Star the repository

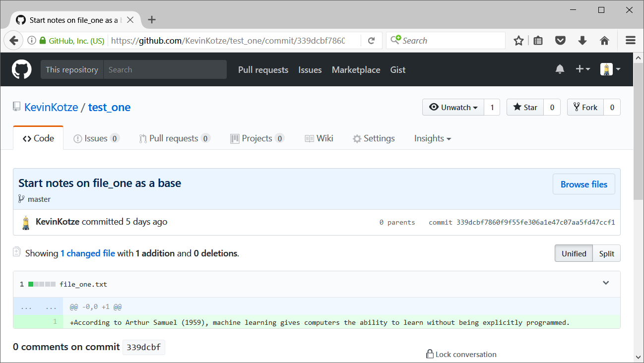click(x=525, y=107)
